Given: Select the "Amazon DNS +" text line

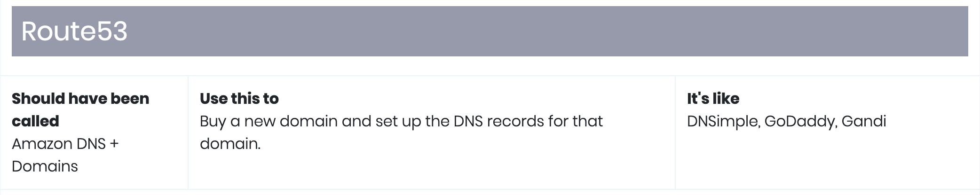Looking at the screenshot, I should coord(65,144).
